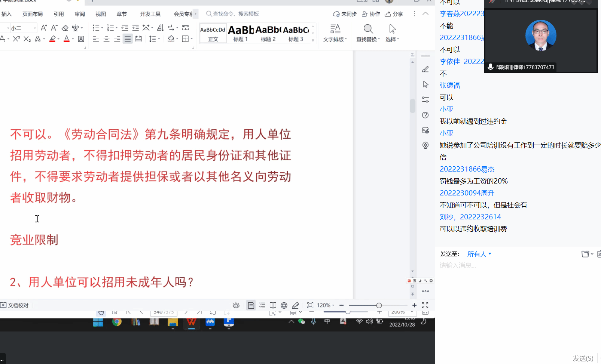
Task: Click the zoom slider handle
Action: click(x=379, y=305)
